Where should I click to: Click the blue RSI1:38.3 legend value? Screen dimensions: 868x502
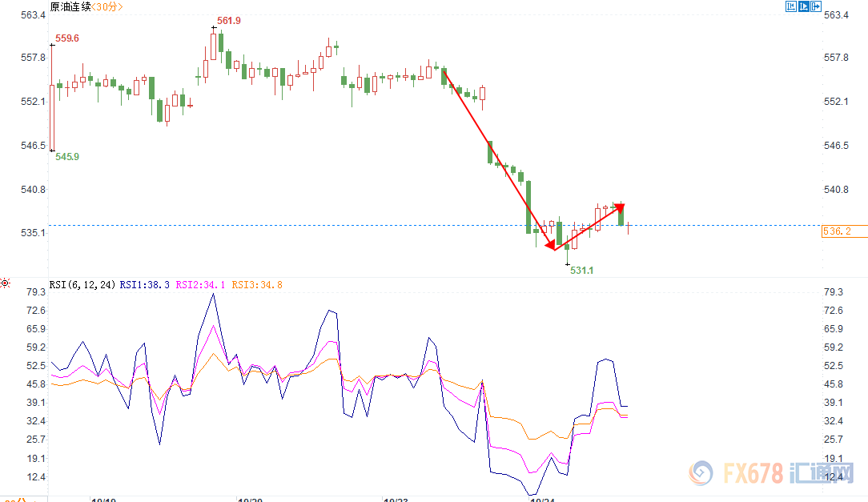coord(144,284)
